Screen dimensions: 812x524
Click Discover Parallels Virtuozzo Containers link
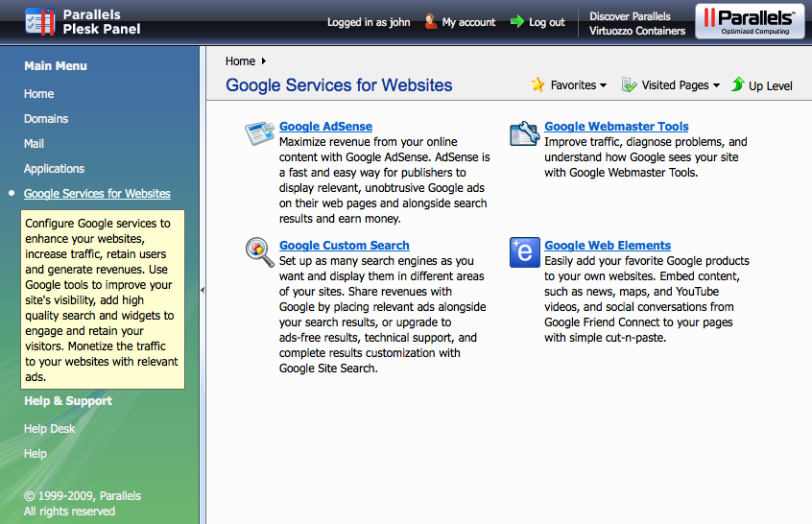tap(637, 23)
